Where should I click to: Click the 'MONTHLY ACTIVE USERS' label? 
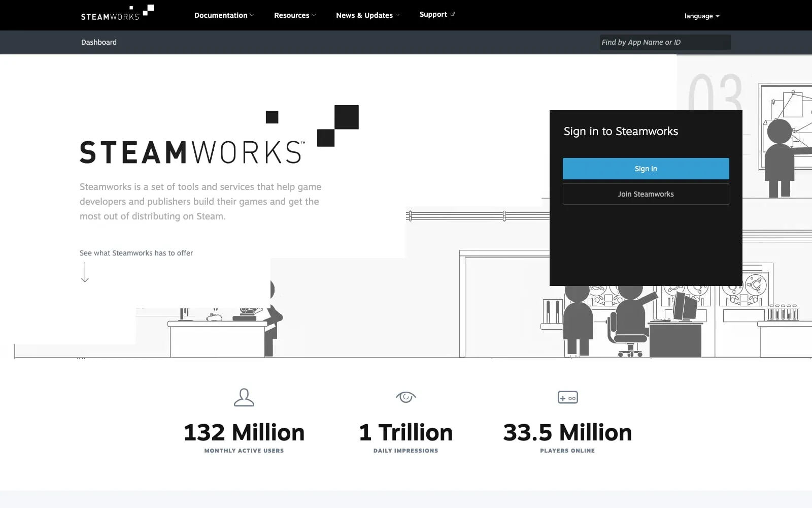click(x=244, y=451)
